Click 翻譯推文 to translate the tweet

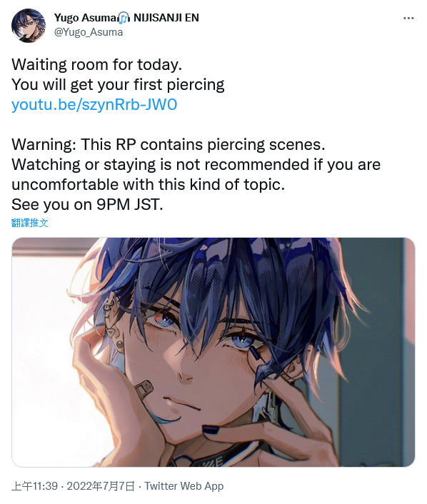pos(29,223)
